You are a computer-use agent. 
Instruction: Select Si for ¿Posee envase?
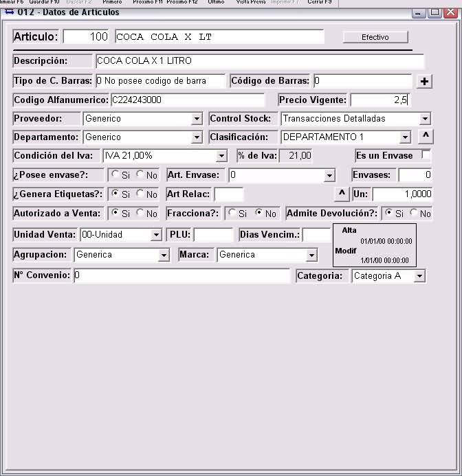(x=115, y=174)
